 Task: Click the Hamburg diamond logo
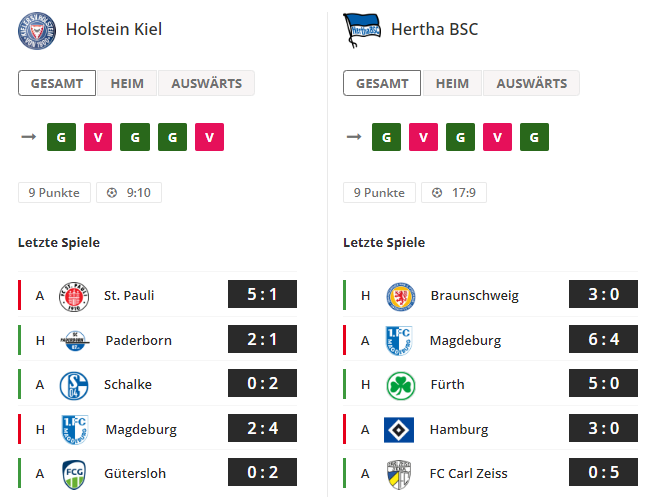coord(399,430)
